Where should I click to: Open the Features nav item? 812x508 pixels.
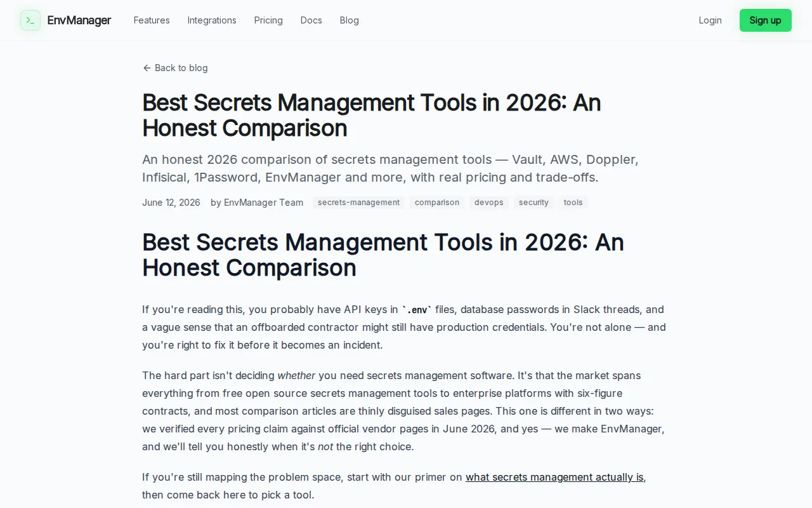point(152,20)
